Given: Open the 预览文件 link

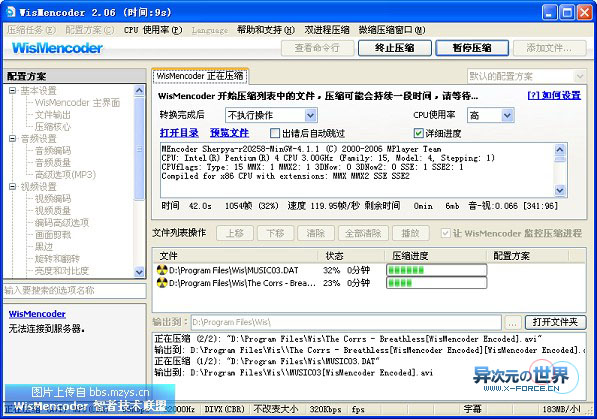Looking at the screenshot, I should [229, 133].
